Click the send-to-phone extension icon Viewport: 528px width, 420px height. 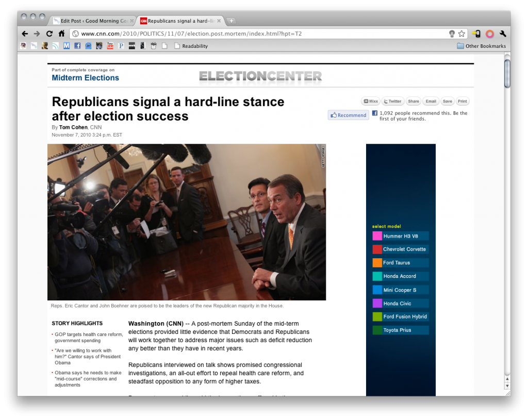476,33
